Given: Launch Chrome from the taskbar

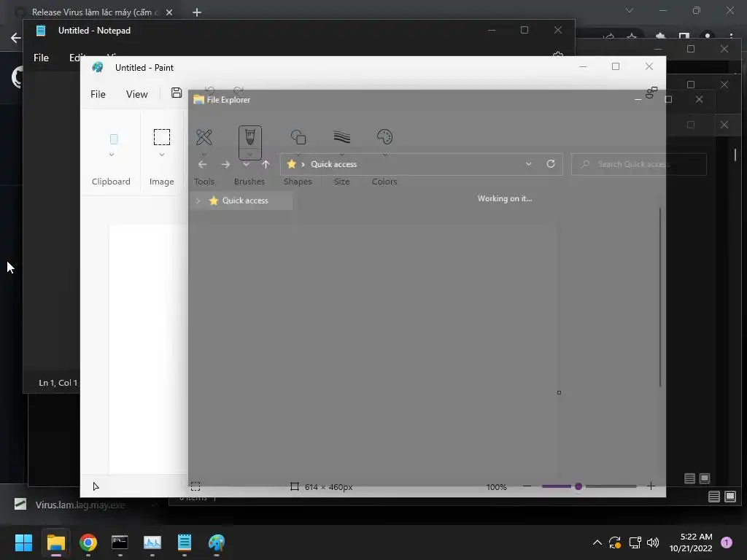Looking at the screenshot, I should pos(88,542).
